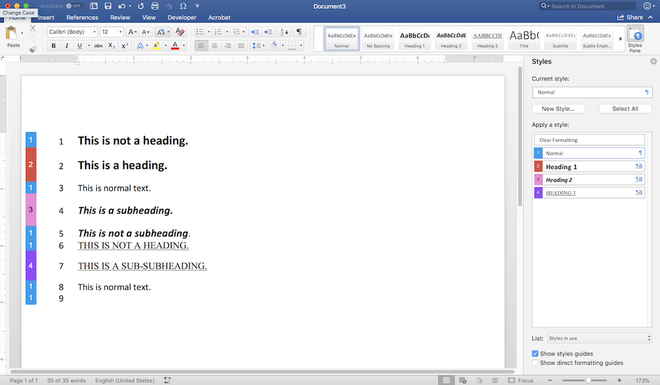
Task: Toggle Strikethrough abc formatting
Action: click(x=98, y=45)
